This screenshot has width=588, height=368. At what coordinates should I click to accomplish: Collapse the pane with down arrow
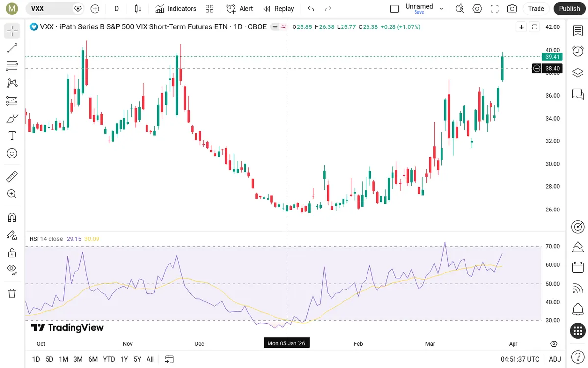coord(522,27)
